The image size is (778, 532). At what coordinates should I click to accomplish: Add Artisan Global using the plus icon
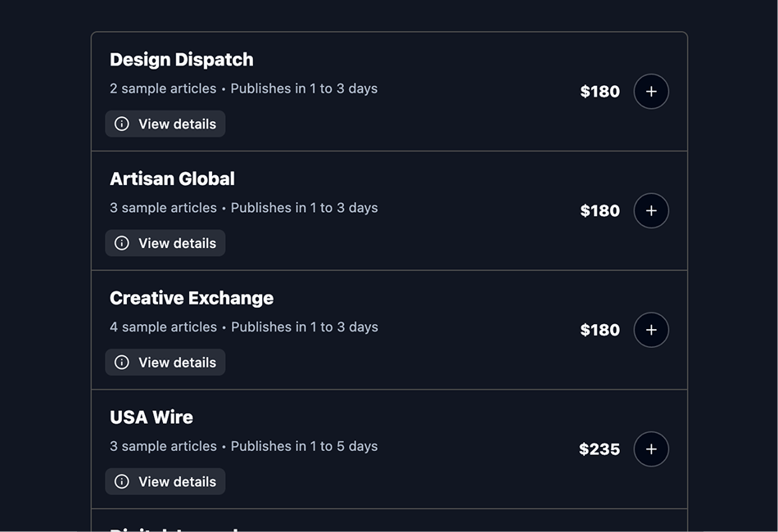click(651, 211)
